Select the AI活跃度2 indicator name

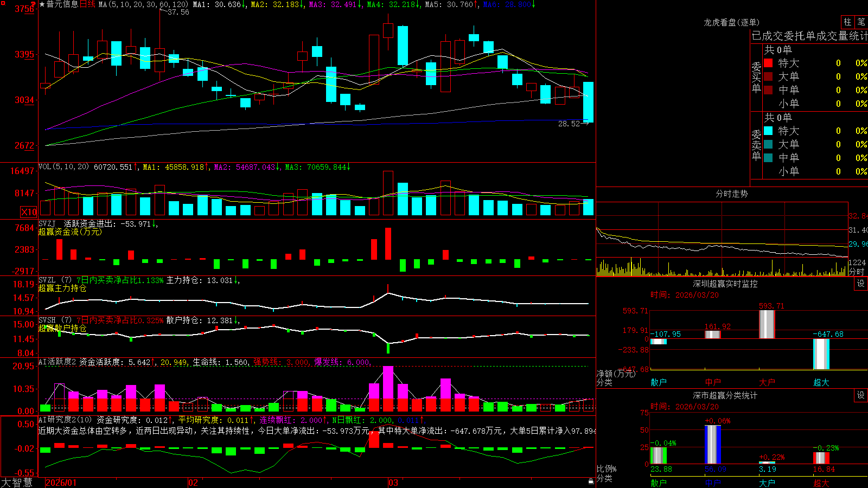coord(58,362)
